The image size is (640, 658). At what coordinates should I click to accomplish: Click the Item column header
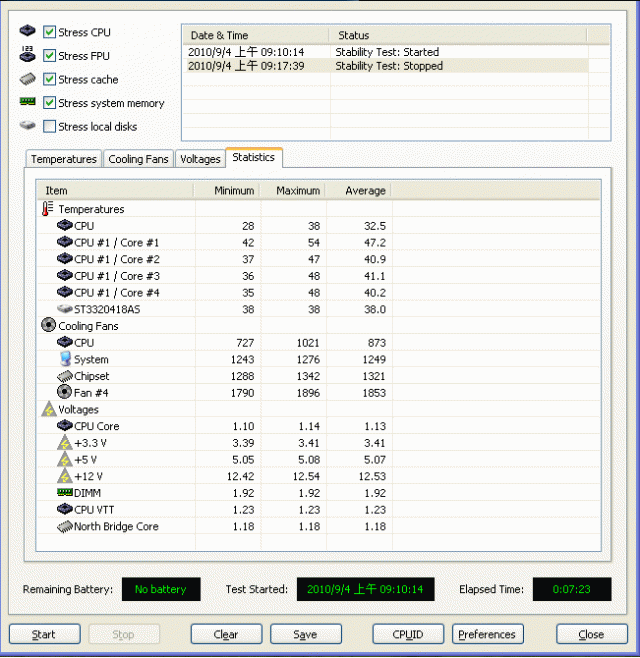115,191
